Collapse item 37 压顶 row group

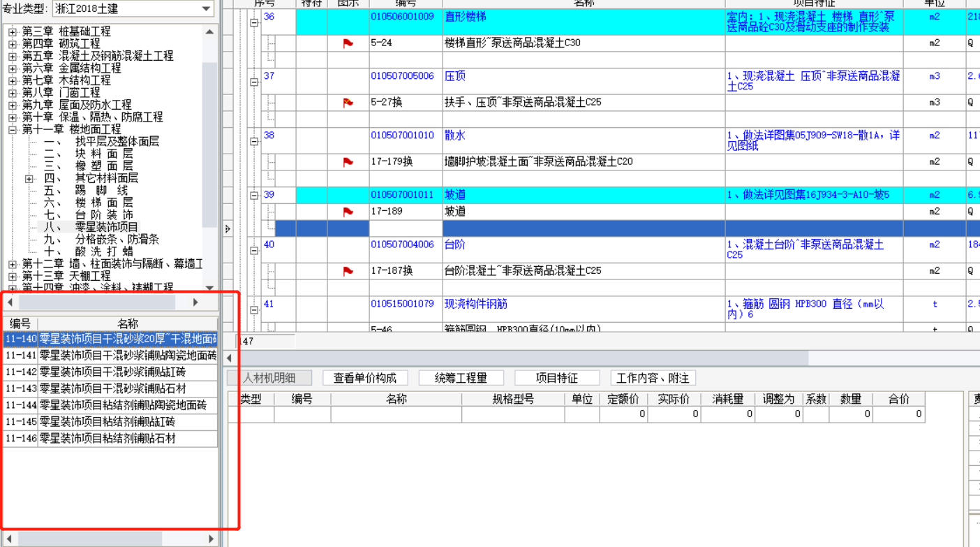(x=254, y=82)
